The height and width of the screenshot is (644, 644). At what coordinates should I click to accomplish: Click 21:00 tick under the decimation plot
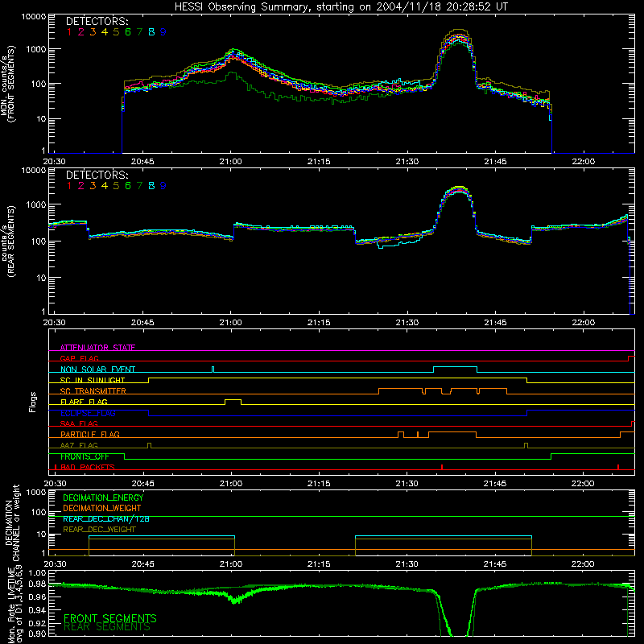click(x=231, y=564)
